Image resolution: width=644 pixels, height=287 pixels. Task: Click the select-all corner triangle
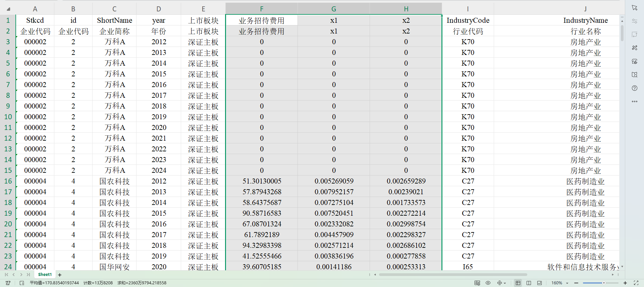[x=8, y=9]
